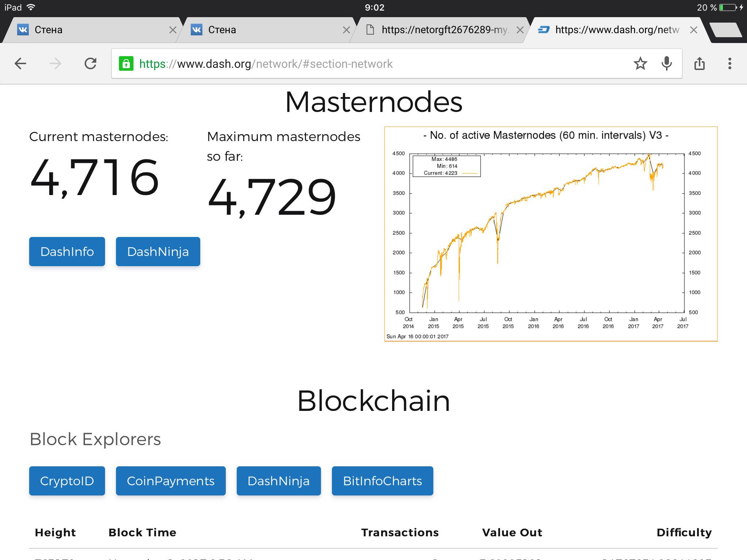Open the share sheet icon

[x=699, y=63]
